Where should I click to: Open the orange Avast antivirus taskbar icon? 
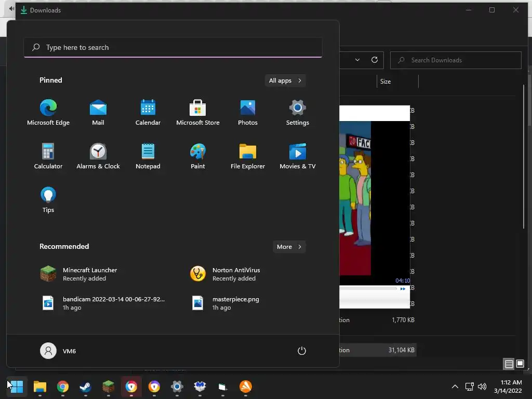246,387
